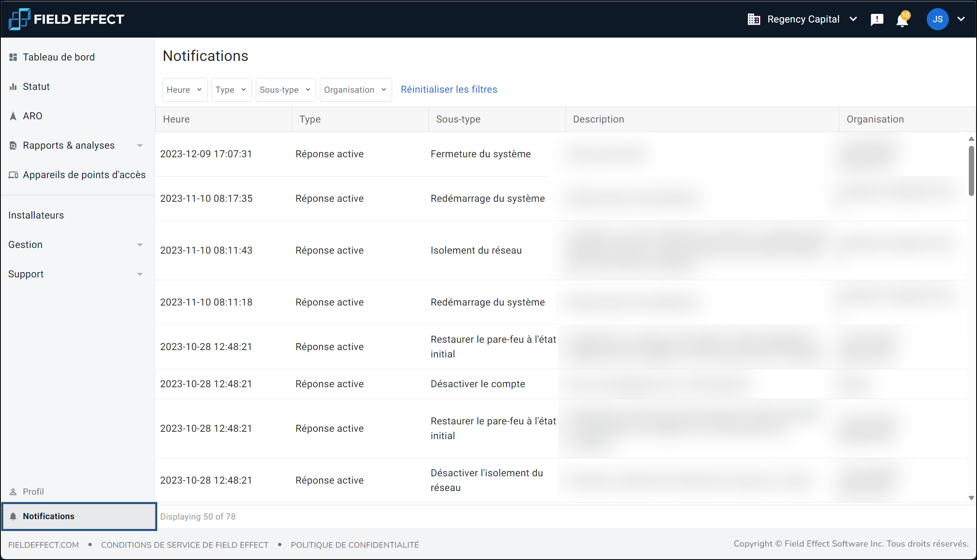This screenshot has height=560, width=977.
Task: Open Installateurs from the sidebar
Action: [x=36, y=215]
